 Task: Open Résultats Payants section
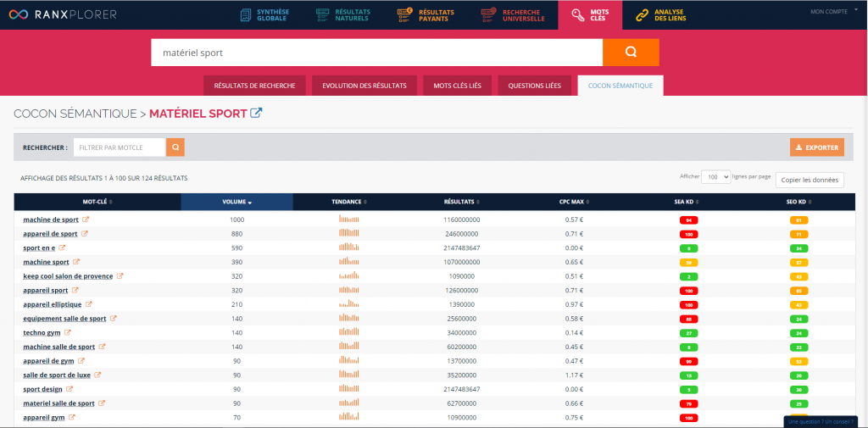(426, 14)
